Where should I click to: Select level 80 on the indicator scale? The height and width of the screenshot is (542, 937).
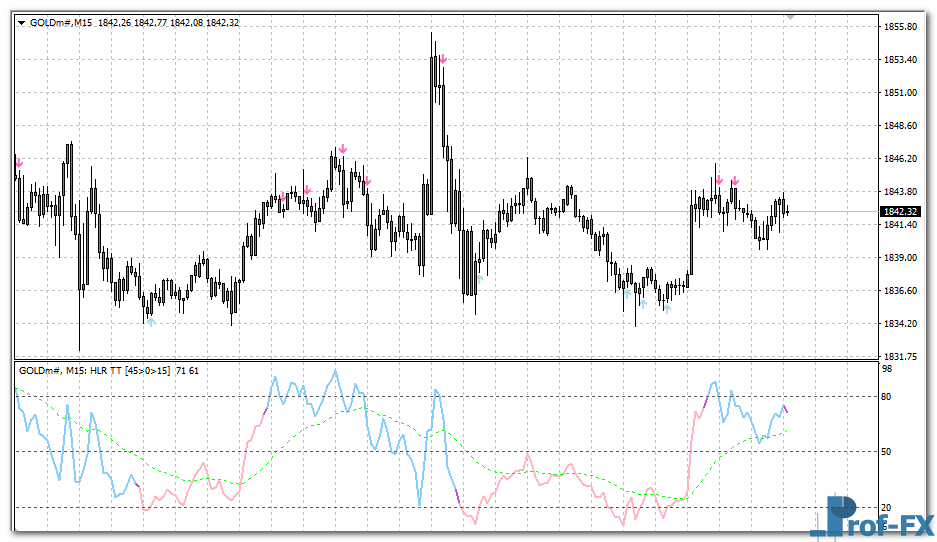pyautogui.click(x=886, y=397)
